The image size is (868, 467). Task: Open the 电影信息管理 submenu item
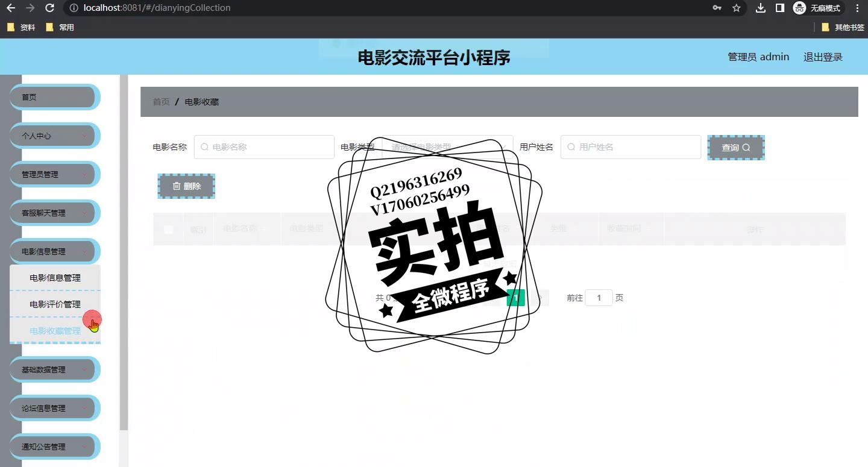55,278
